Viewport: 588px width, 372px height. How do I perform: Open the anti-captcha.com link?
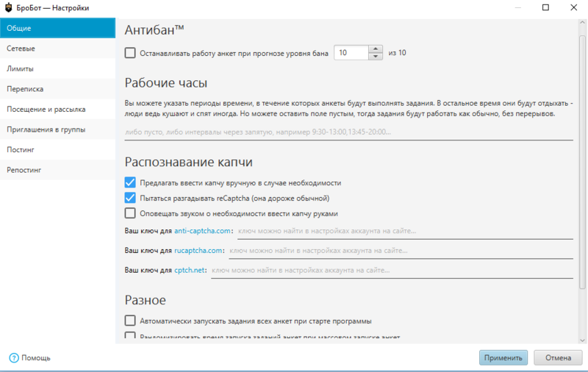(203, 231)
